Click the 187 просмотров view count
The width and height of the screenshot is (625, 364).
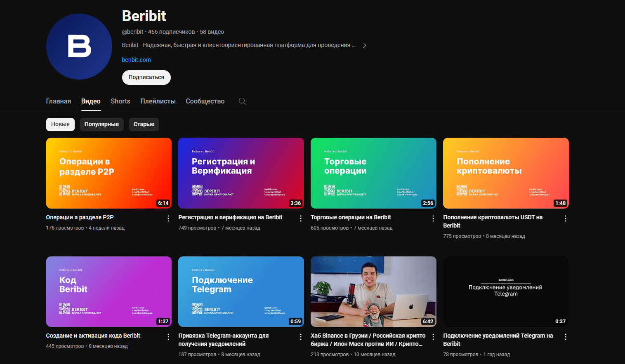(x=197, y=355)
